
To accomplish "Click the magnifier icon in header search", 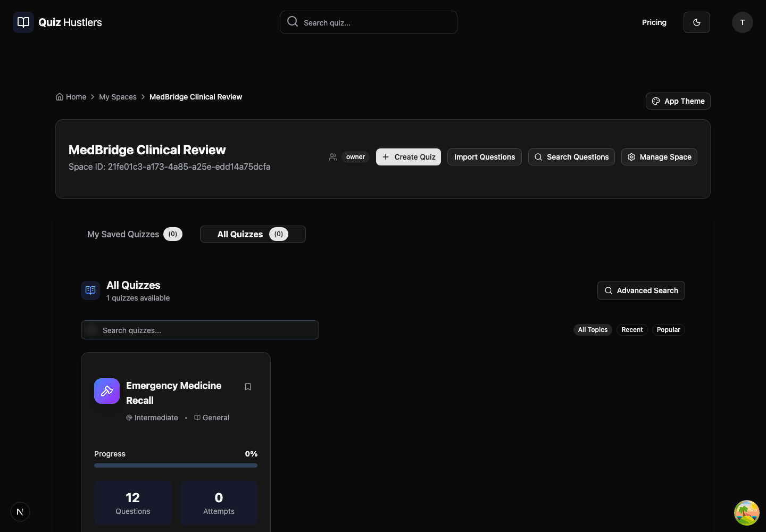I will (x=293, y=21).
